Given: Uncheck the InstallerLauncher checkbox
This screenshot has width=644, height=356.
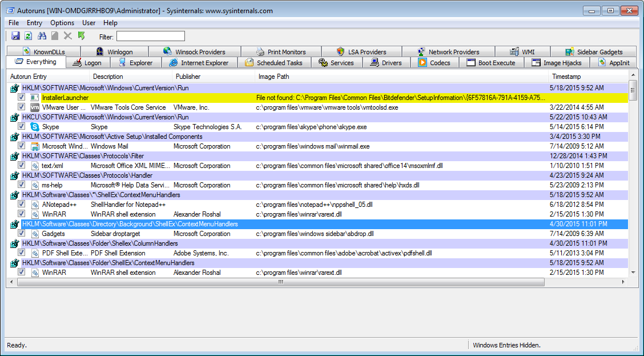Looking at the screenshot, I should [x=21, y=97].
